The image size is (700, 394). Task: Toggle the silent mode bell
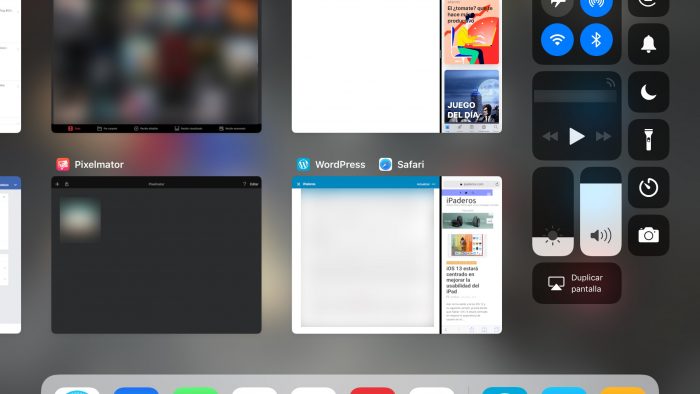pyautogui.click(x=648, y=44)
